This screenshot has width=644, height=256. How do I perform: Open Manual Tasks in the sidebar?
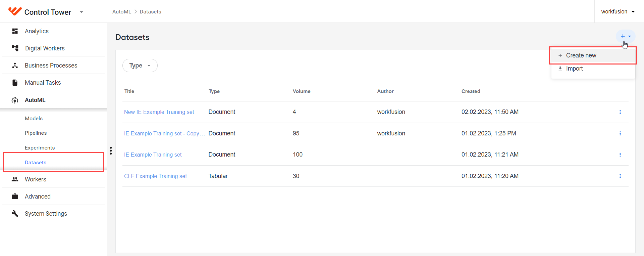pyautogui.click(x=53, y=83)
